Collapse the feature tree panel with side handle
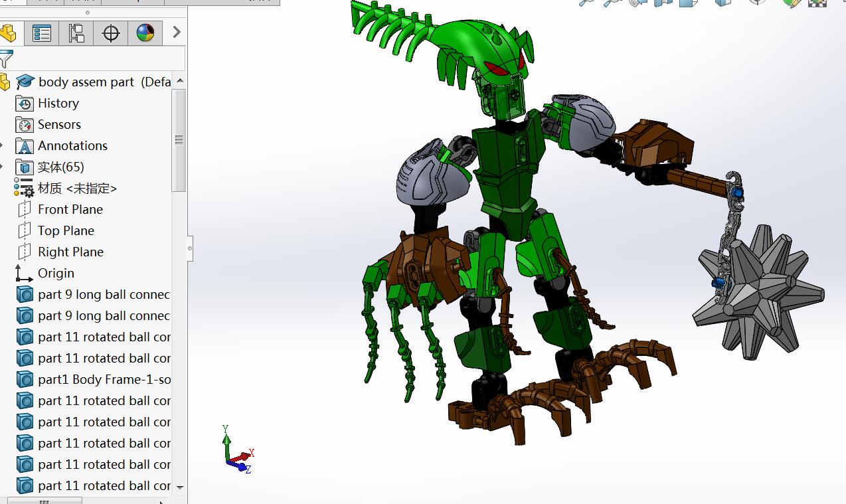846x504 pixels. 190,249
